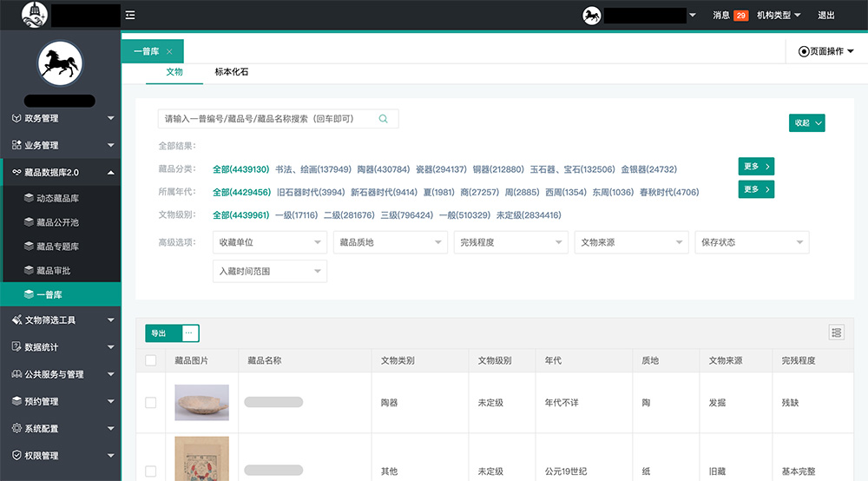
Task: Switch to the 标本化石 tab
Action: [232, 72]
